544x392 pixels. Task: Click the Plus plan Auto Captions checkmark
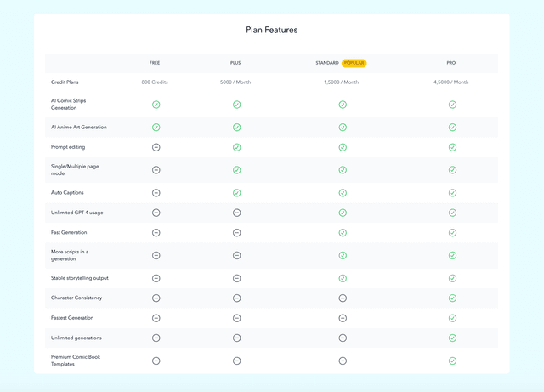coord(236,193)
